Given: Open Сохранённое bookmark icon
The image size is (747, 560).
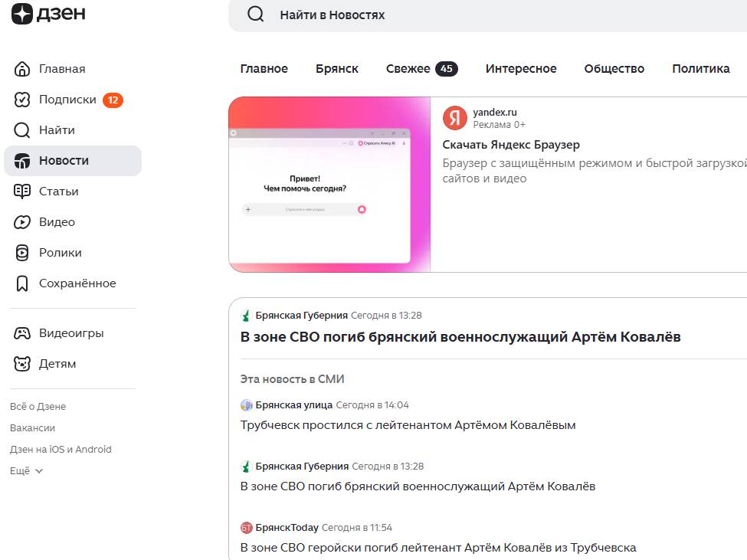Looking at the screenshot, I should pos(22,283).
